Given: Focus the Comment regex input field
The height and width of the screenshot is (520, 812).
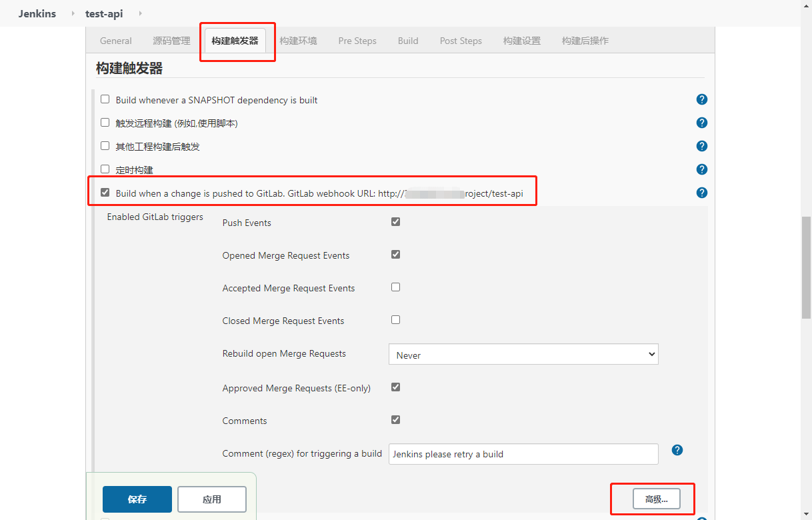Looking at the screenshot, I should click(523, 454).
